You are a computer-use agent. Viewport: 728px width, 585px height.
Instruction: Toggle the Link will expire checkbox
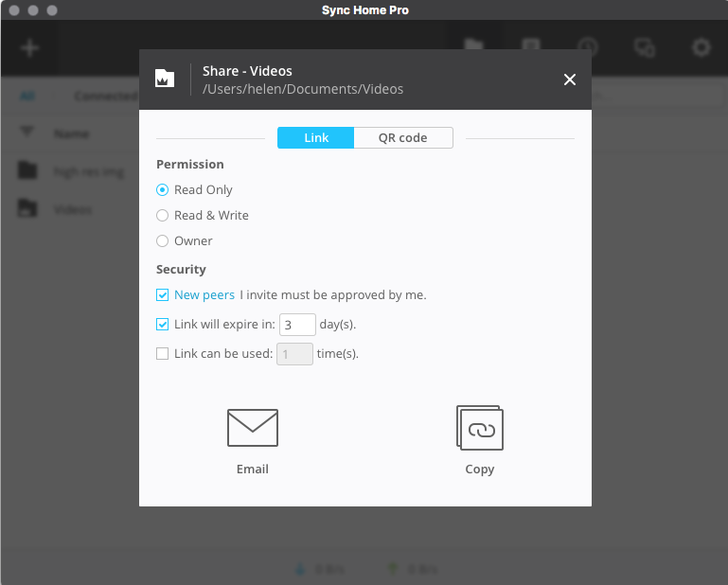[x=162, y=324]
